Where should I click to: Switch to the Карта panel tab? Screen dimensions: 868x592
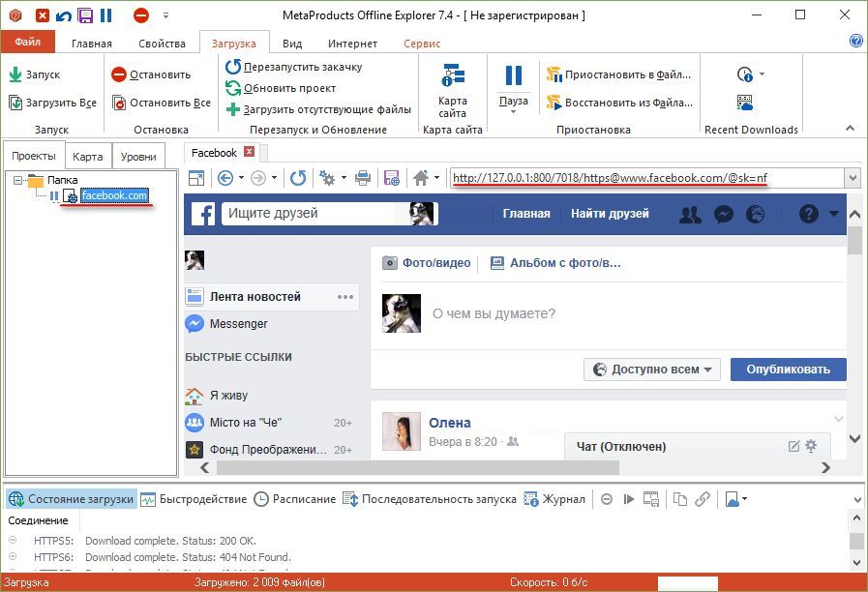(88, 157)
